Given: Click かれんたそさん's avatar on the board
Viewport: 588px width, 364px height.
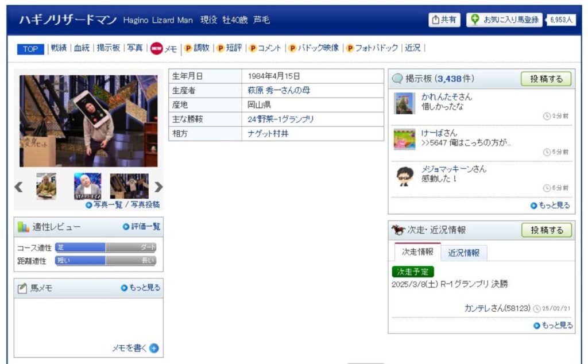Looking at the screenshot, I should pyautogui.click(x=404, y=103).
